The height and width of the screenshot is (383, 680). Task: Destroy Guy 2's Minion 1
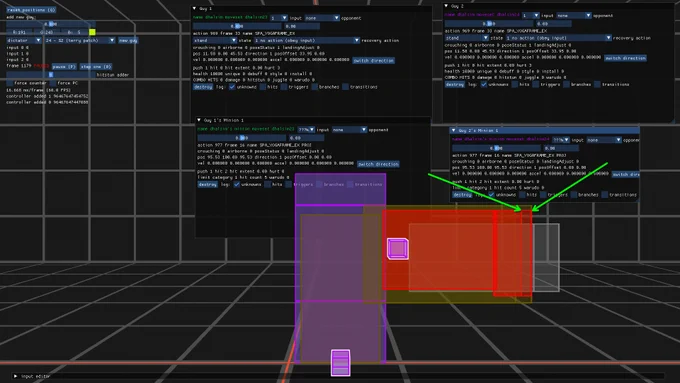click(462, 195)
